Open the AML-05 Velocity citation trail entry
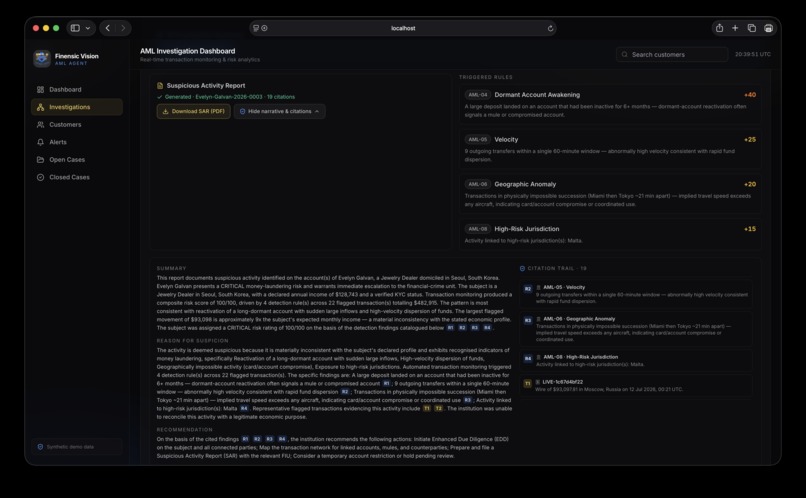Screen dimensions: 806x498 point(636,293)
